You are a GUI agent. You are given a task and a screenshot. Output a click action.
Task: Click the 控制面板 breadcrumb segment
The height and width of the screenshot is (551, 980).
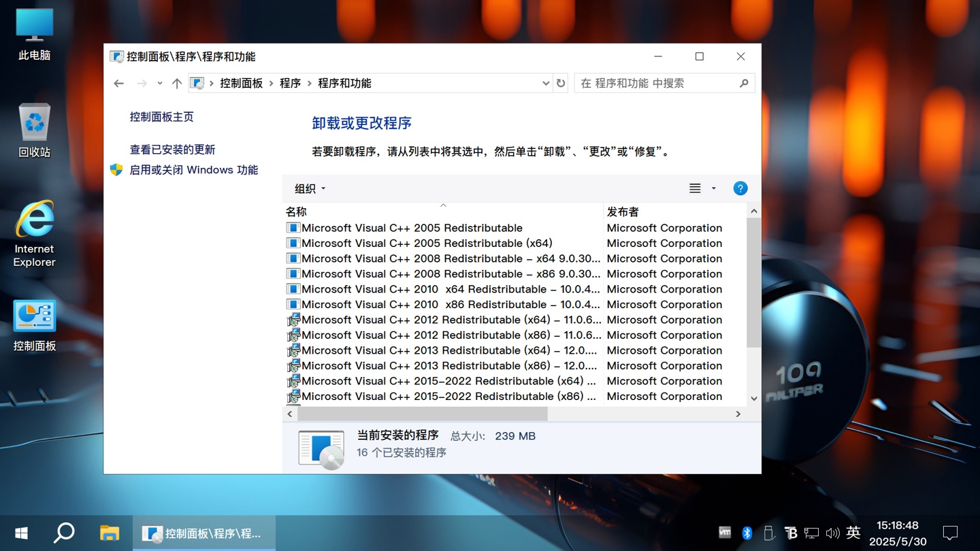pos(242,83)
